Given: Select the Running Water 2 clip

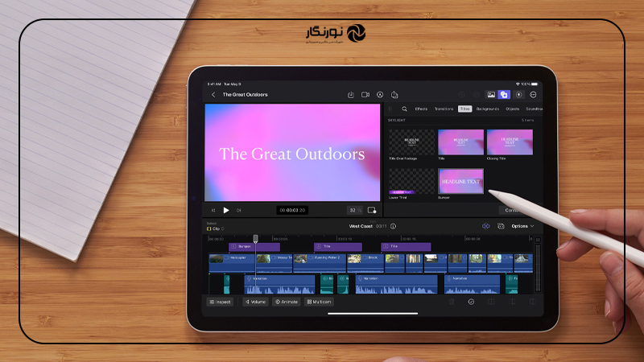Looking at the screenshot, I should tap(320, 263).
